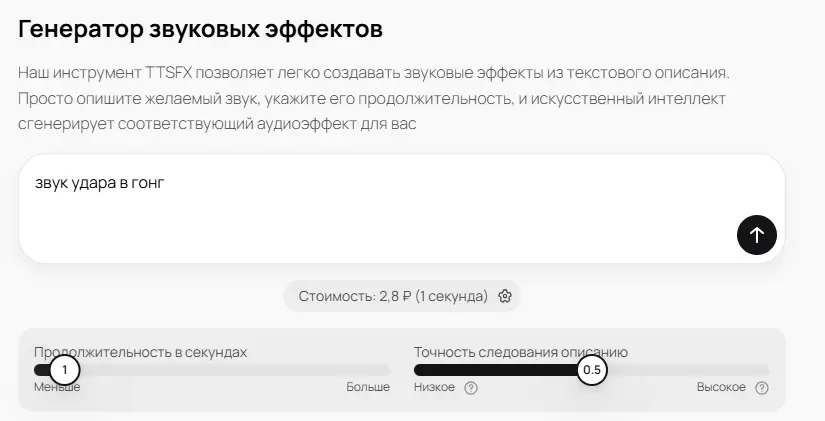Viewport: 825px width, 421px height.
Task: Click the accuracy slider handle showing 0.5
Action: pos(592,370)
